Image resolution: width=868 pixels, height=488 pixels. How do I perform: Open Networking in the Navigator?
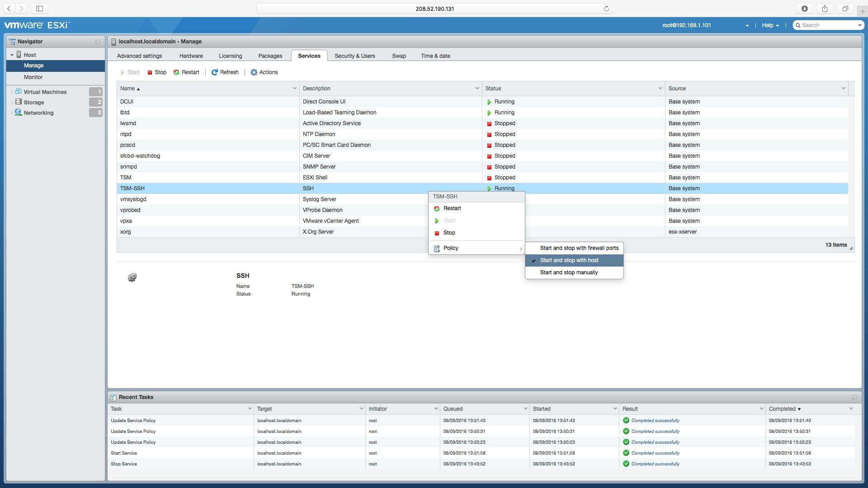pyautogui.click(x=38, y=113)
